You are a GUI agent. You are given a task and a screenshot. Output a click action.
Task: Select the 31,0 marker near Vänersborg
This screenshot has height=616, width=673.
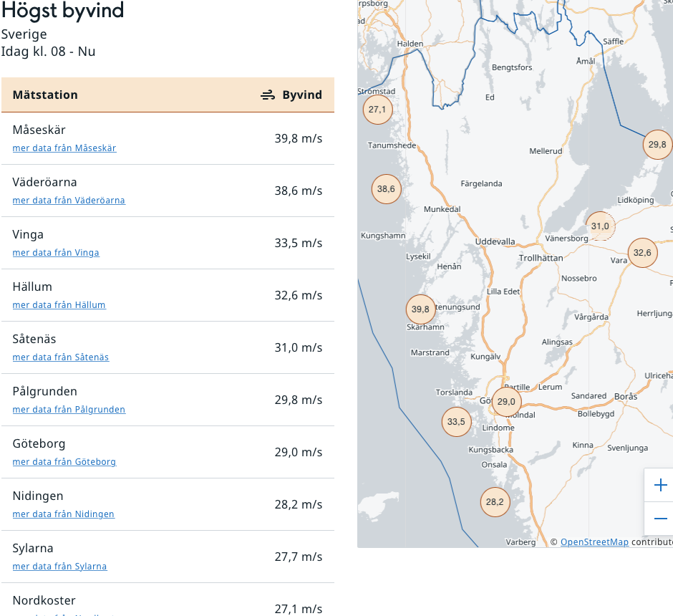[x=600, y=226]
